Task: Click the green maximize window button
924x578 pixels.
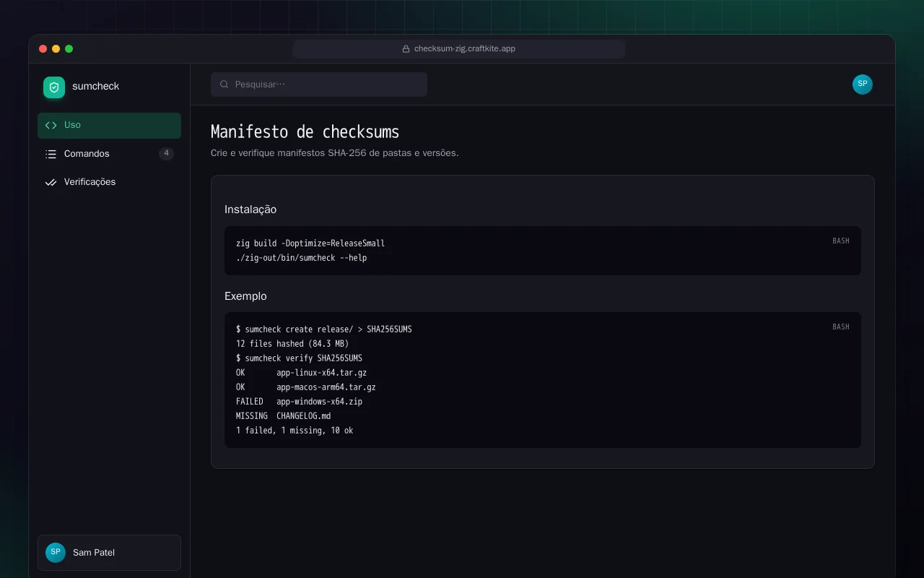Action: pos(69,49)
